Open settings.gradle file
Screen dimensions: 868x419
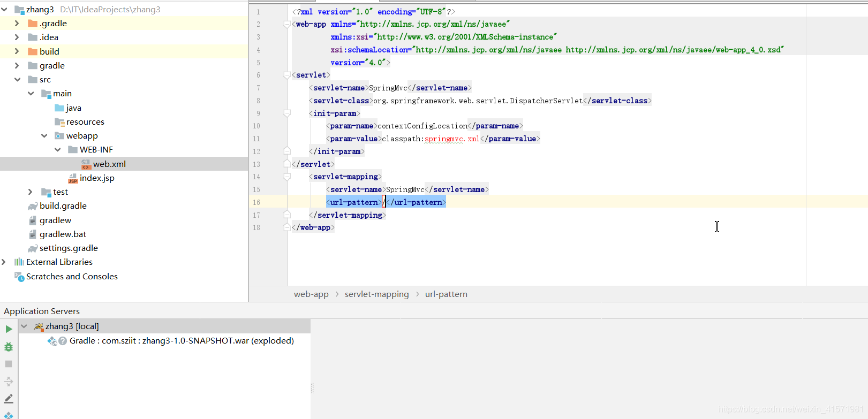pyautogui.click(x=69, y=248)
